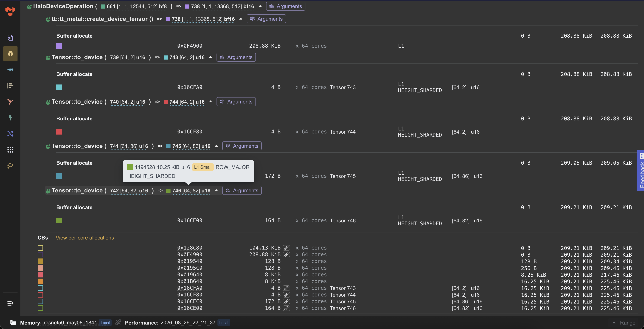Open the grid dots icon in sidebar
644x329 pixels.
(x=10, y=150)
